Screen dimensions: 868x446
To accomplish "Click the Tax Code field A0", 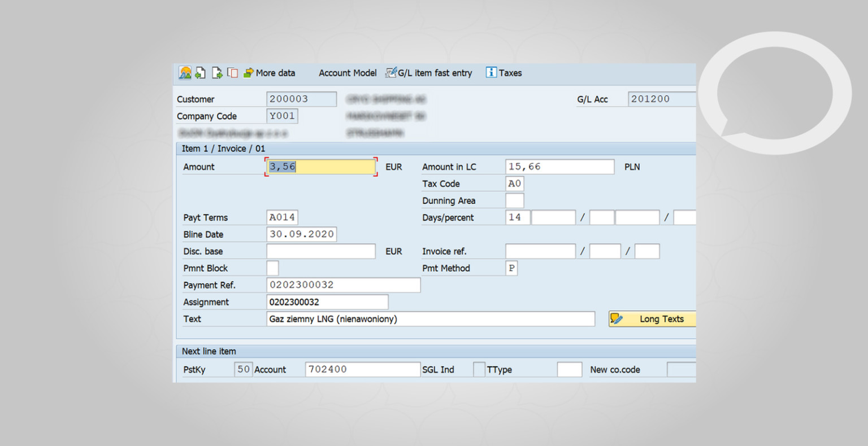I will [x=515, y=183].
